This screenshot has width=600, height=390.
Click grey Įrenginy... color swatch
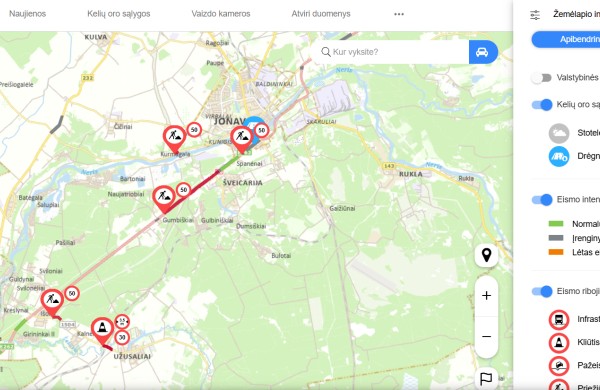(556, 238)
